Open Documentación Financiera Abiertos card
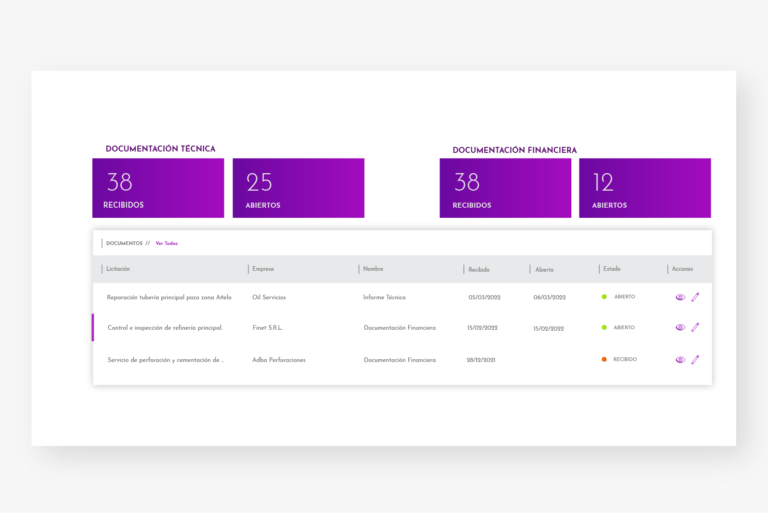 click(x=645, y=188)
